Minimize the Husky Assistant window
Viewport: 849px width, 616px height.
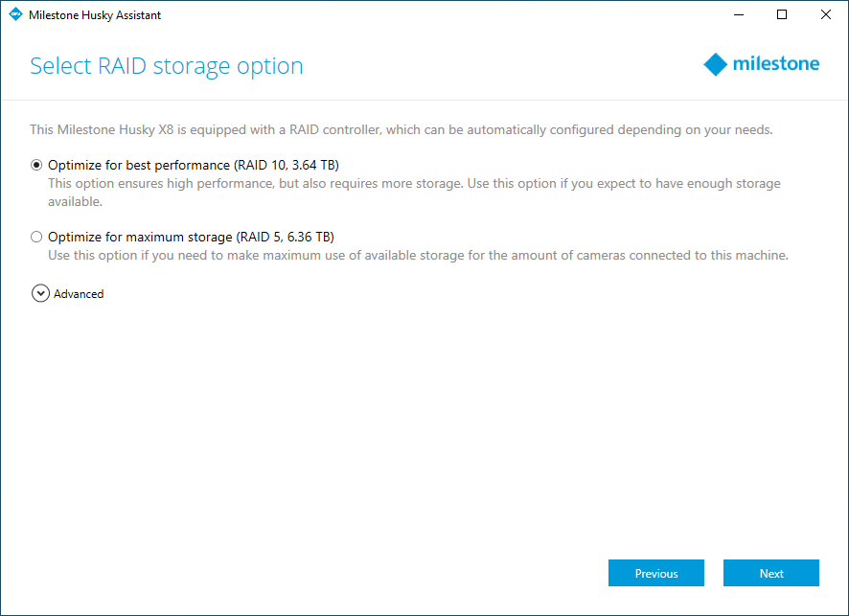coord(739,14)
